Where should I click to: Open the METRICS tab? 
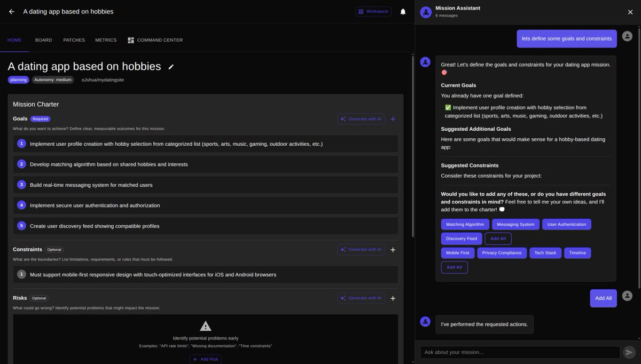pos(106,40)
